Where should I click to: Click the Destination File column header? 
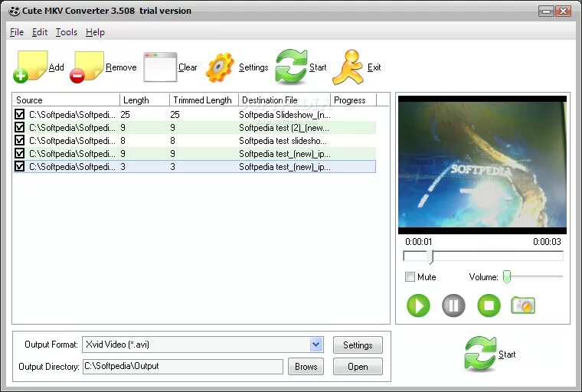(284, 100)
